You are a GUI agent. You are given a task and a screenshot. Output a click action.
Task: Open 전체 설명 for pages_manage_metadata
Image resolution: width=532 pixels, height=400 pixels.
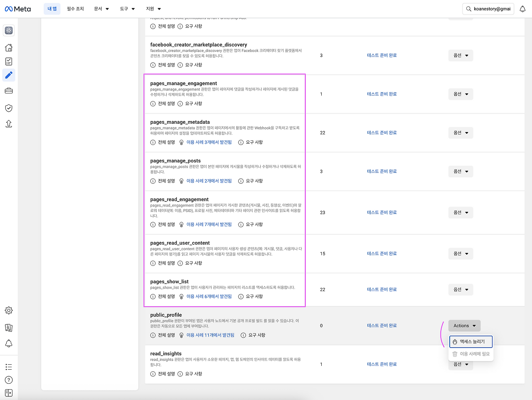166,142
